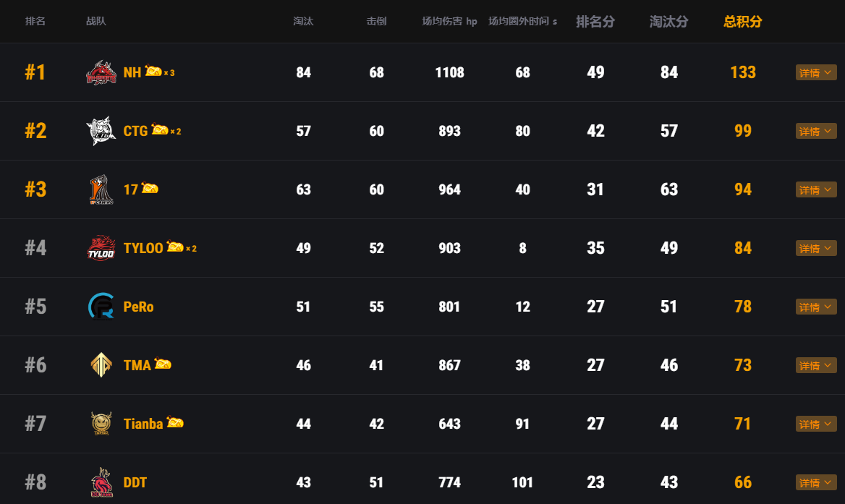Open the CTG team name link
845x504 pixels.
click(135, 131)
